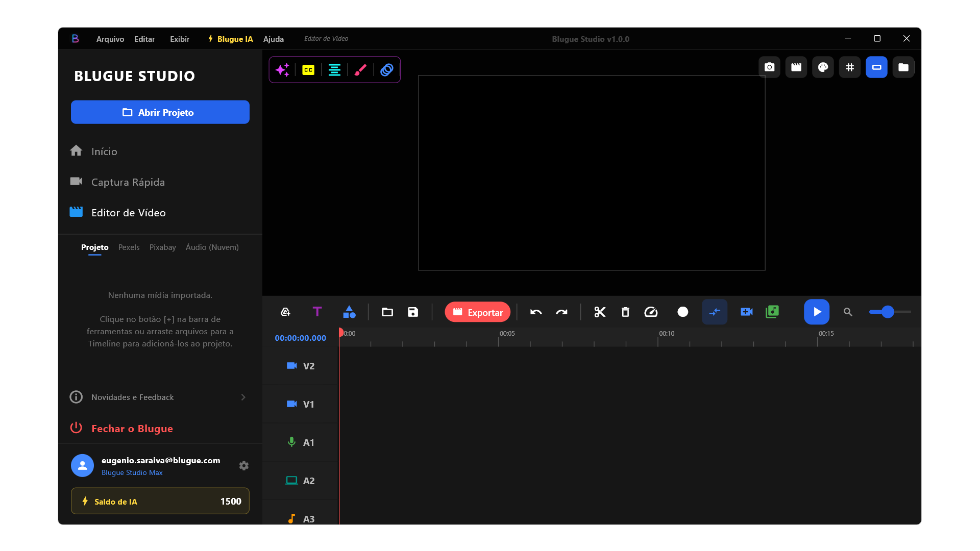Delete selection with the trash icon
Viewport: 980px width, 551px height.
pos(625,312)
